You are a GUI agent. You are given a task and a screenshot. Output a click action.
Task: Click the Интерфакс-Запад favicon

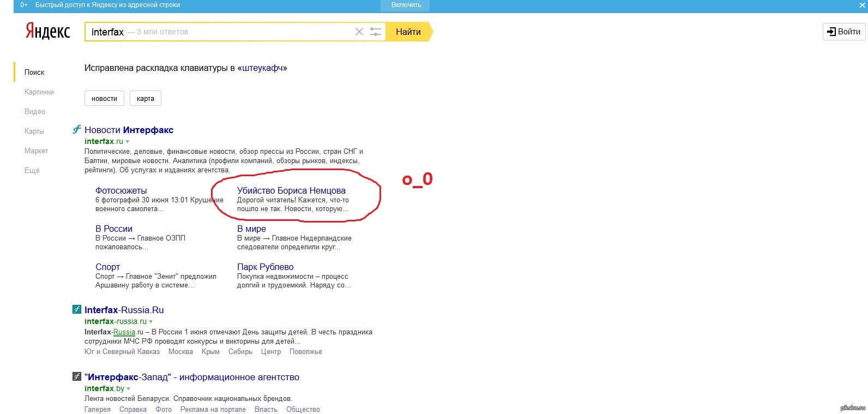coord(77,376)
